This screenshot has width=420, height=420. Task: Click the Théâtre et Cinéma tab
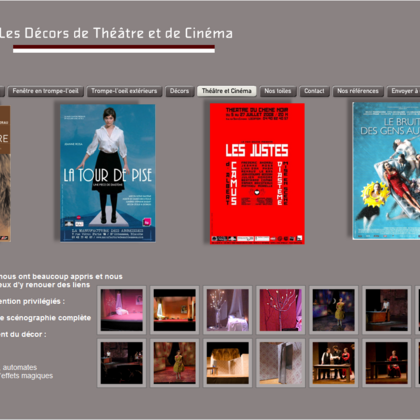tap(227, 91)
